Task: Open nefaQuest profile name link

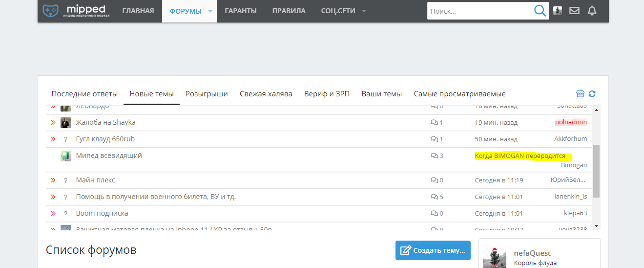Action: pos(532,253)
